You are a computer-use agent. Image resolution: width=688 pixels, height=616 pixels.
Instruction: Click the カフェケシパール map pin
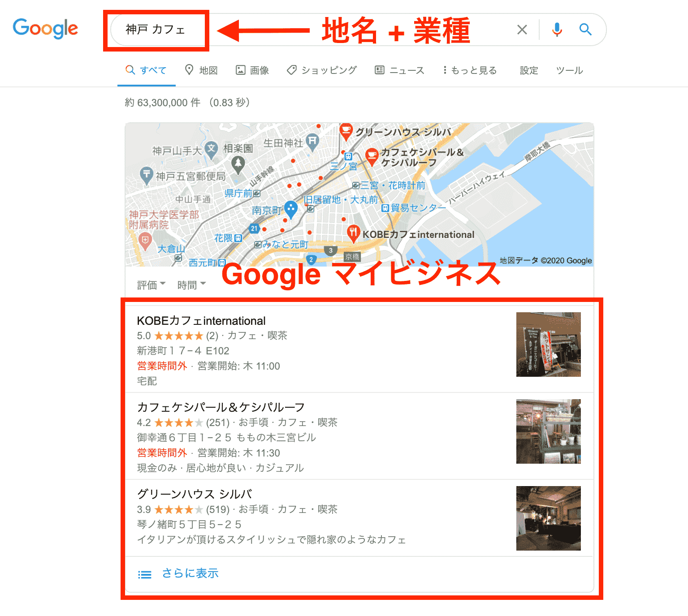coord(372,157)
